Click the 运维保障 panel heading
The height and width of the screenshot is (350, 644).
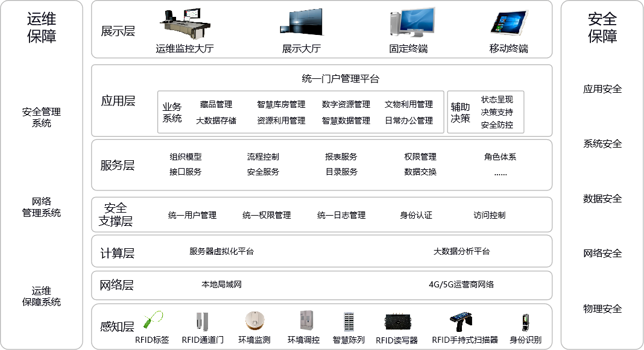tap(42, 28)
